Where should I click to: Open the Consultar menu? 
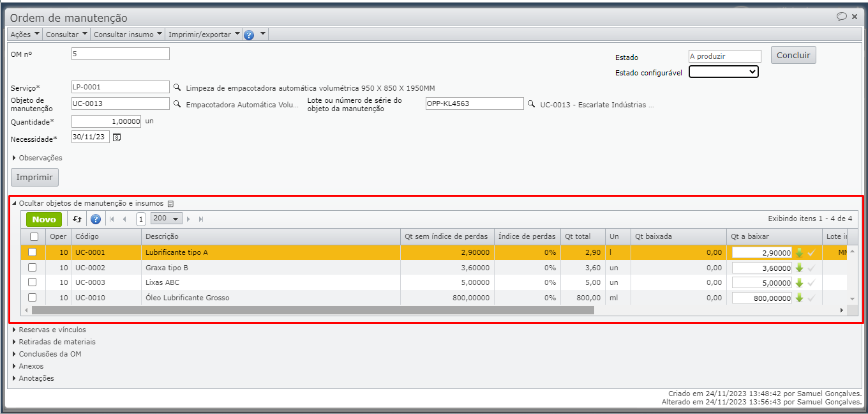coord(66,34)
